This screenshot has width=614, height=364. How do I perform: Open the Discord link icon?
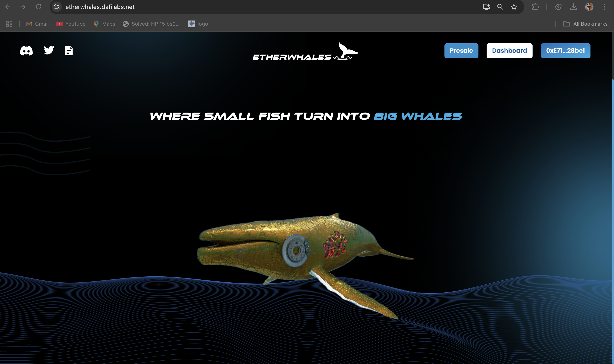click(26, 51)
